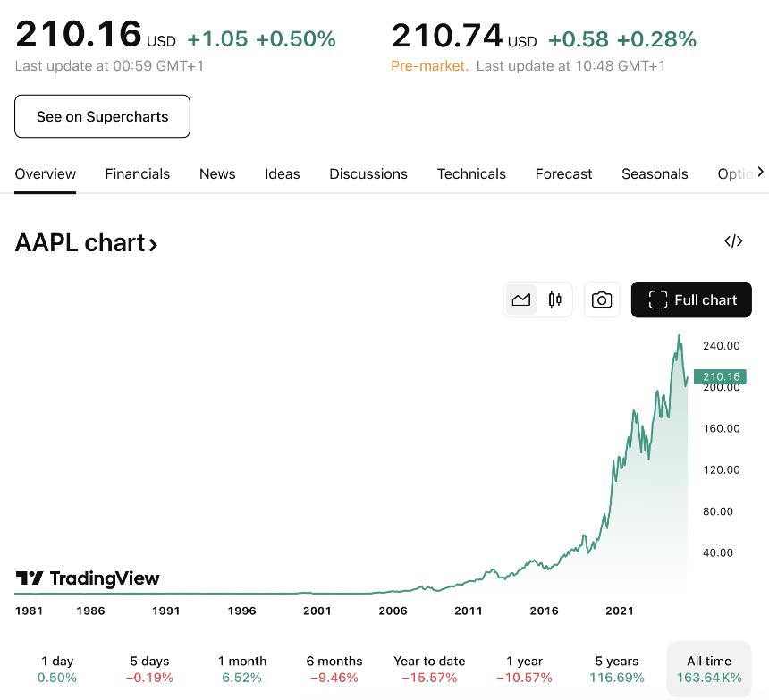Enable the 6 months time range

334,668
